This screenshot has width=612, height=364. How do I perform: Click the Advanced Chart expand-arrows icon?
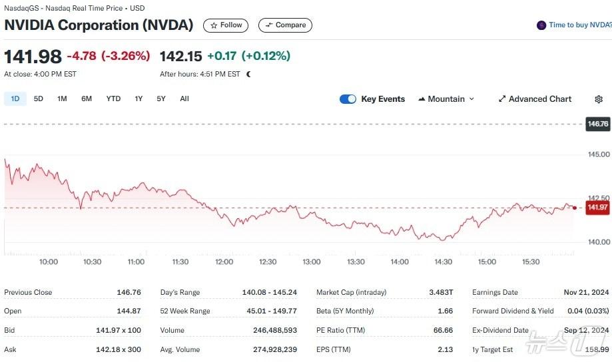coord(502,99)
